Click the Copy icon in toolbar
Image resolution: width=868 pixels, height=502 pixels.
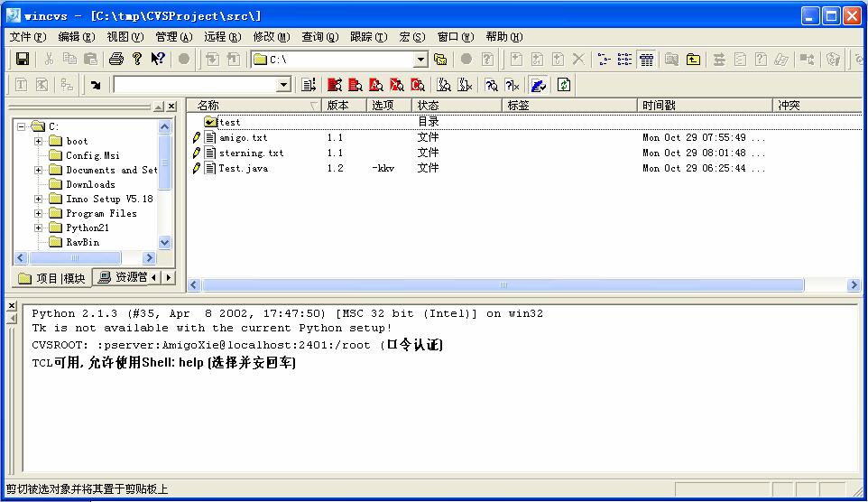pyautogui.click(x=69, y=60)
